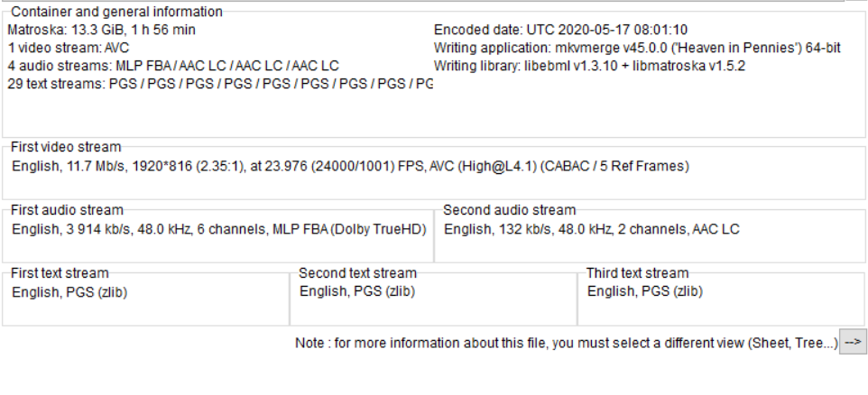Click the 'First audio stream' group title
The image size is (868, 395).
[68, 210]
